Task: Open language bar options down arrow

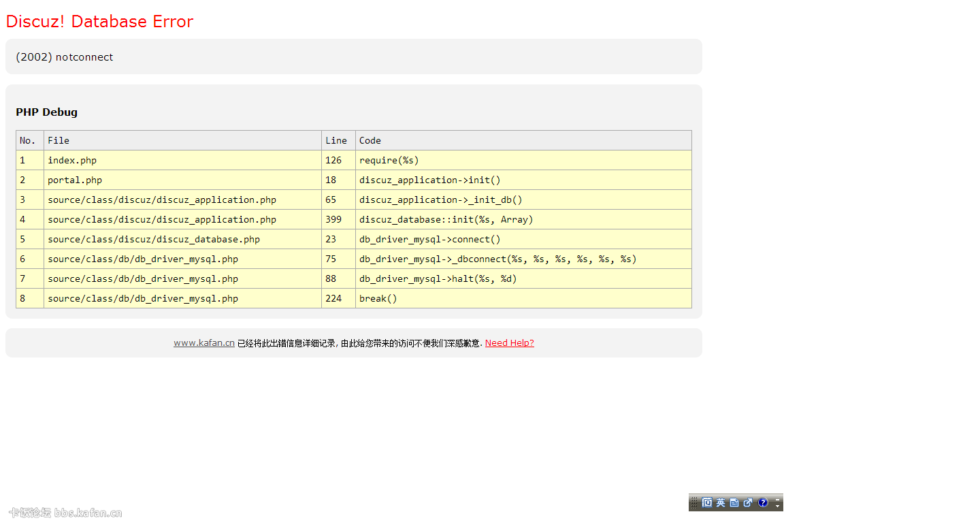Action: click(777, 507)
